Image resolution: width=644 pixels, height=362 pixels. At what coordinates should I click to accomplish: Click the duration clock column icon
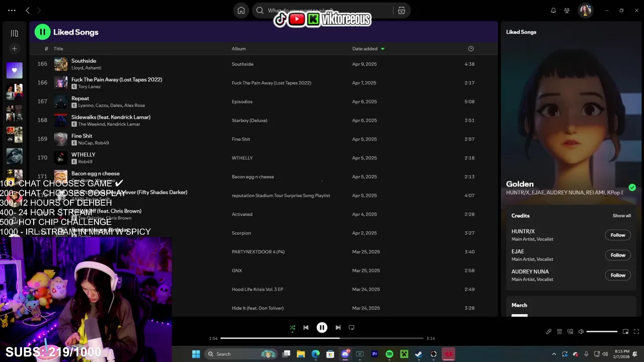(471, 49)
